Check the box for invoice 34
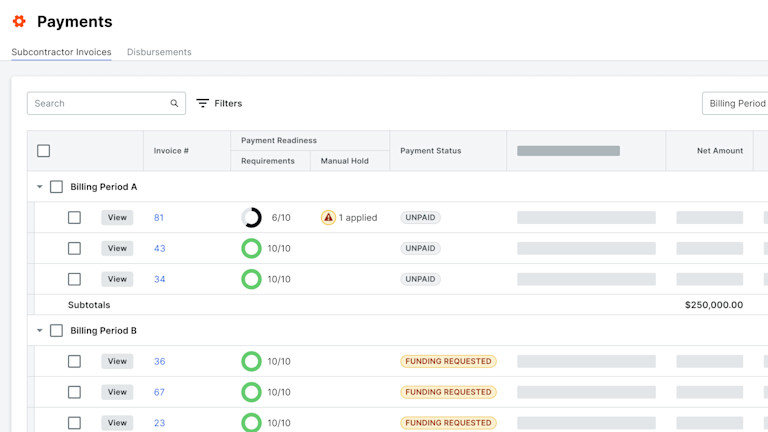 pyautogui.click(x=74, y=279)
